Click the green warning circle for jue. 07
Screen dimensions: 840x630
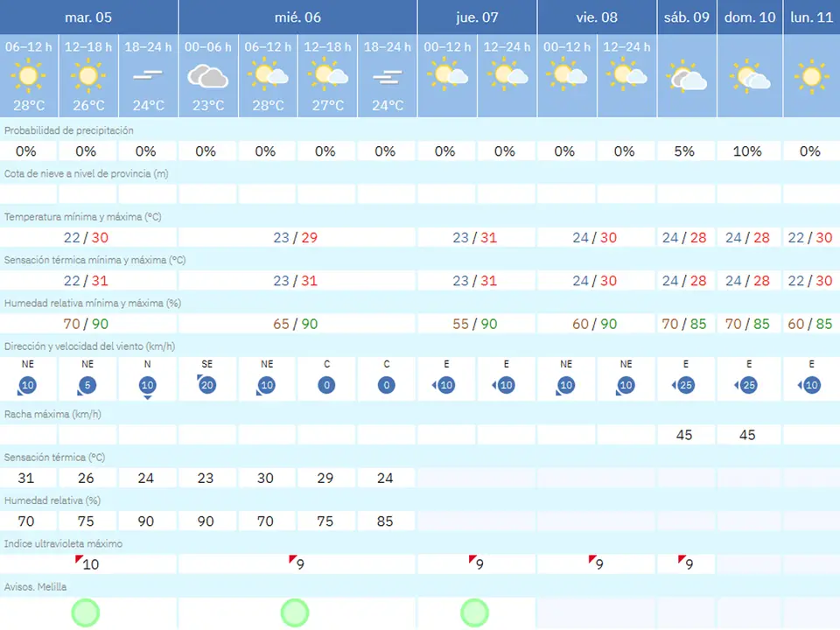tap(474, 612)
